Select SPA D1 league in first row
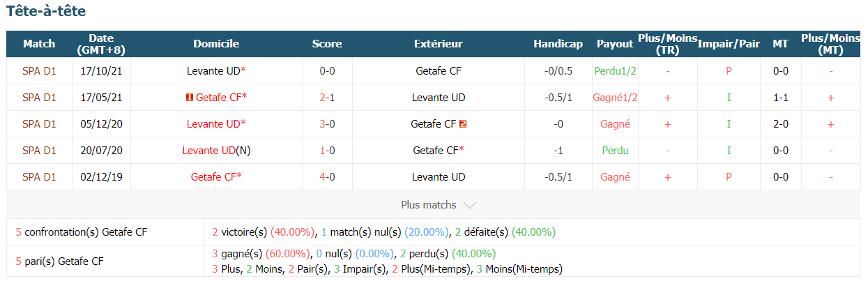The image size is (868, 281). point(39,71)
